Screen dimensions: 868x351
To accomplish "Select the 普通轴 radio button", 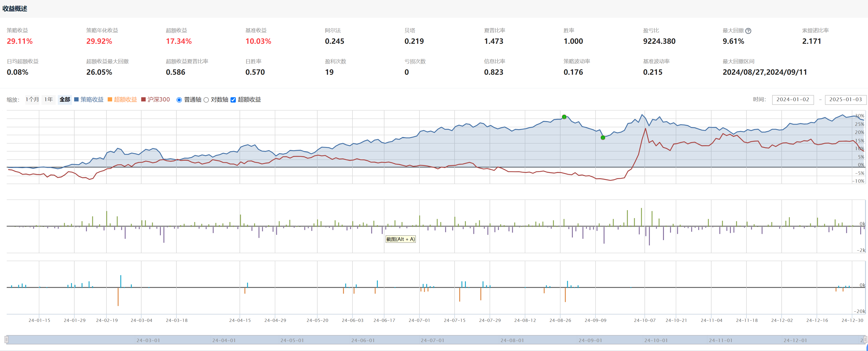I will pyautogui.click(x=179, y=100).
